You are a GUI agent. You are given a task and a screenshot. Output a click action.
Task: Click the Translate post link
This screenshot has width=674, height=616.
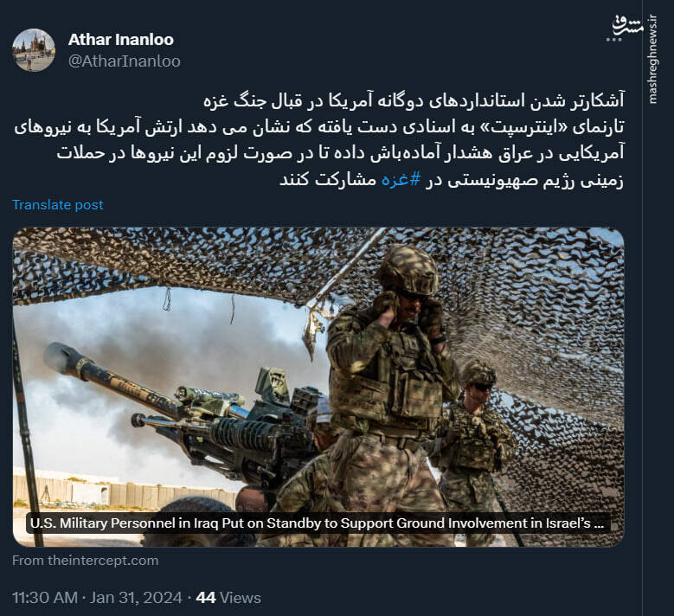(x=58, y=205)
